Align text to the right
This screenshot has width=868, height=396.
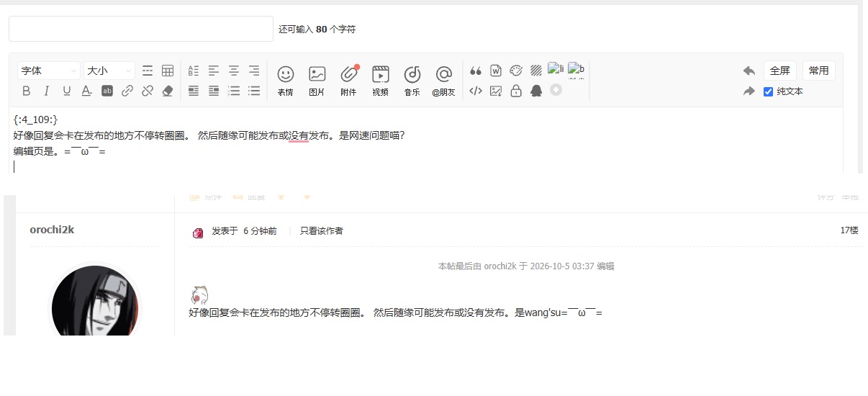254,71
